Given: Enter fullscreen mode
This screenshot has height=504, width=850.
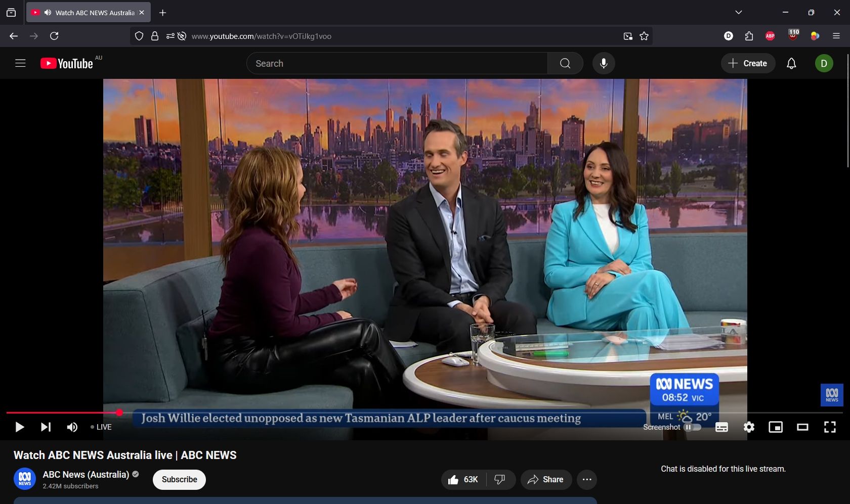Looking at the screenshot, I should (830, 427).
